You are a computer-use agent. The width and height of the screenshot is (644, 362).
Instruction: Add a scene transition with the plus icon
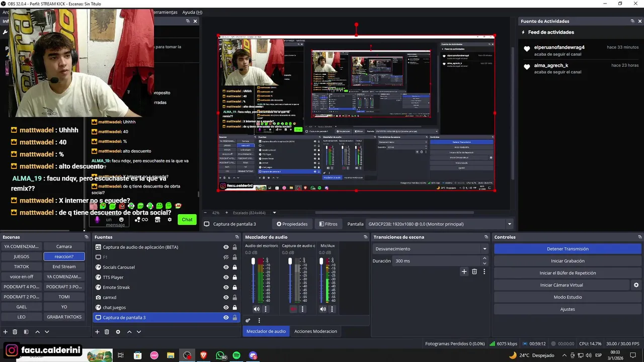click(464, 271)
